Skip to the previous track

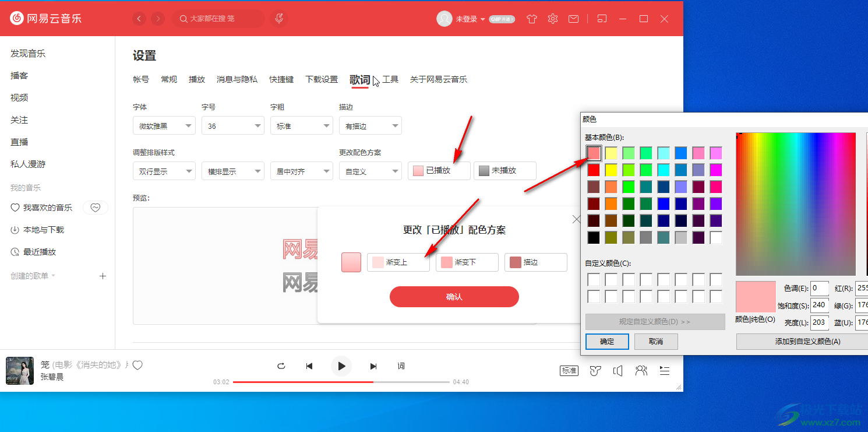309,366
